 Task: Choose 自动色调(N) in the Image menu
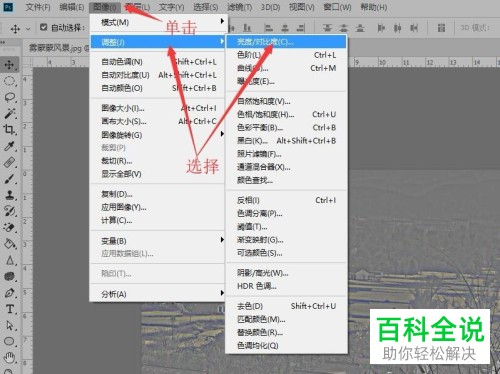[157, 62]
